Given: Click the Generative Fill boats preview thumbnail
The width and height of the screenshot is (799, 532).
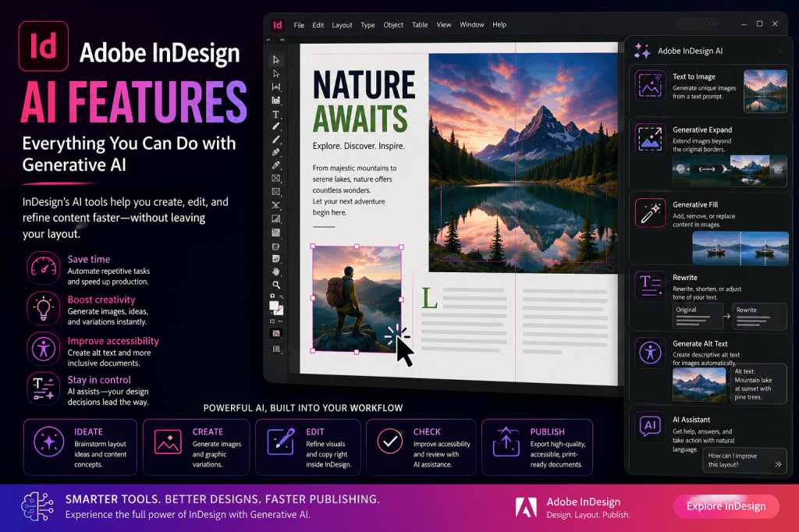Looking at the screenshot, I should 740,248.
